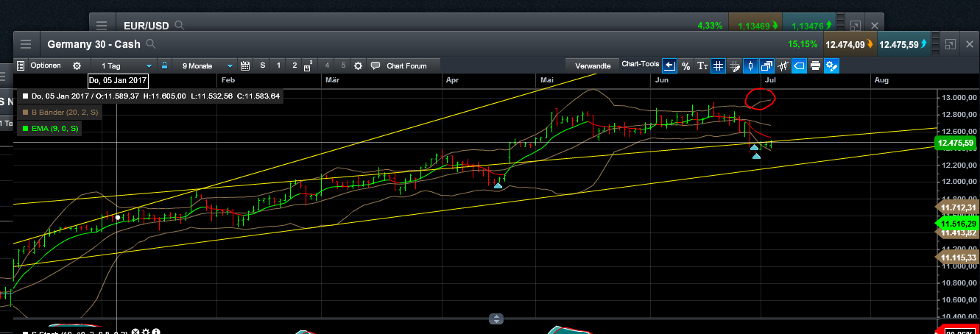Viewport: 980px width, 334px height.
Task: Open gear settings beside Optionen
Action: click(77, 65)
